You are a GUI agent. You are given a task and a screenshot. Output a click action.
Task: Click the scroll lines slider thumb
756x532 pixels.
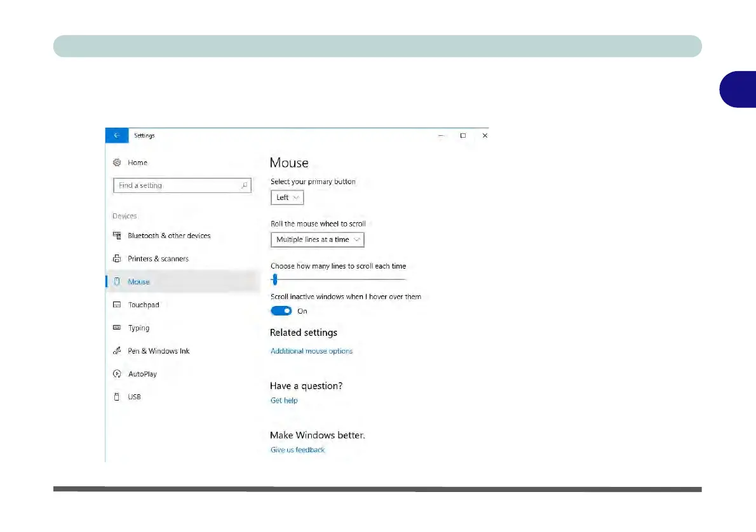(275, 279)
